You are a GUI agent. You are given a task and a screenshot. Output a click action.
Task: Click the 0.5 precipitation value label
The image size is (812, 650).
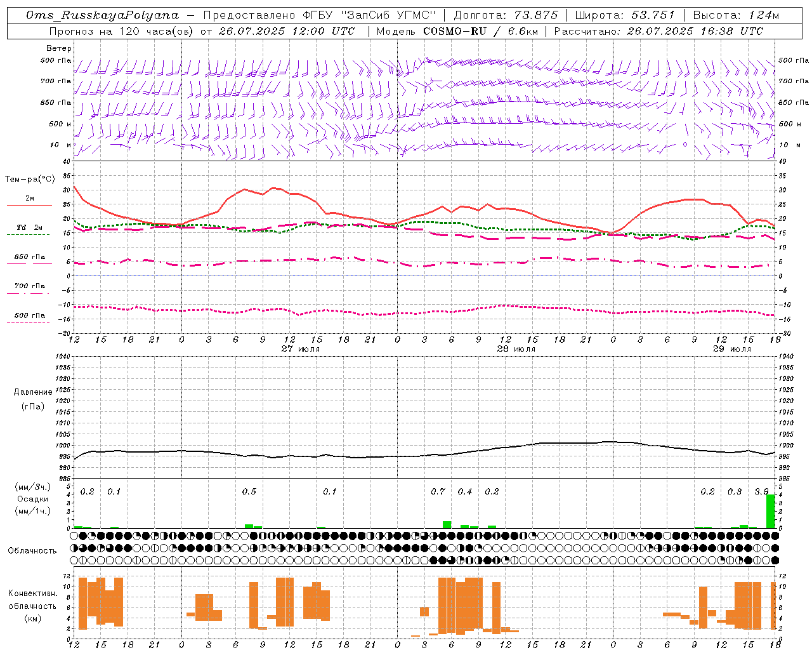click(249, 491)
